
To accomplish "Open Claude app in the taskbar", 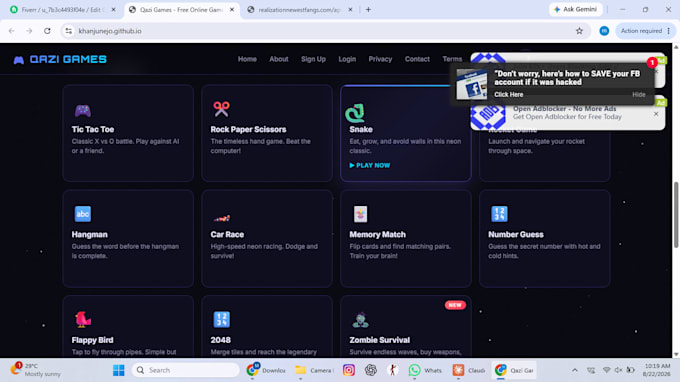I will [x=468, y=370].
